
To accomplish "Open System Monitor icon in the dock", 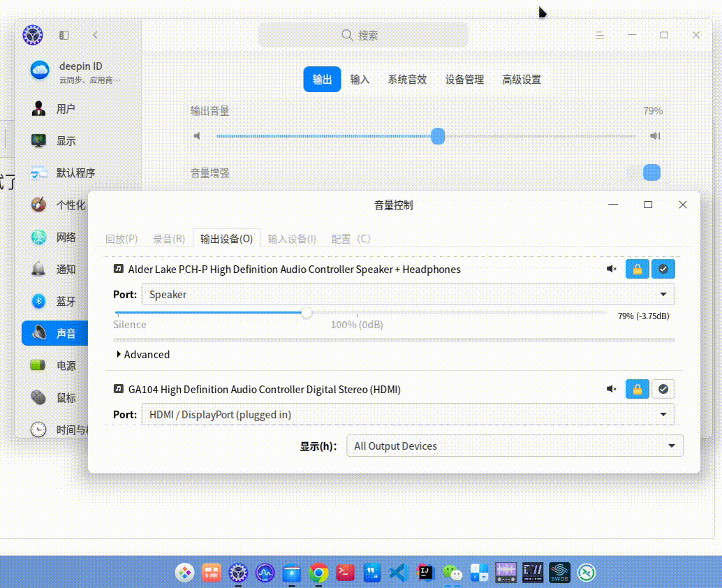I will pyautogui.click(x=265, y=573).
